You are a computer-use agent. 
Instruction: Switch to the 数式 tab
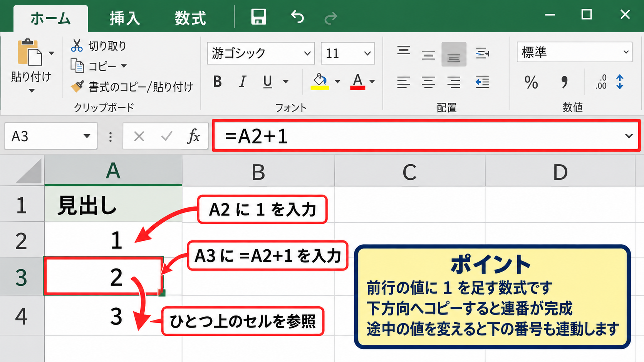pos(190,18)
